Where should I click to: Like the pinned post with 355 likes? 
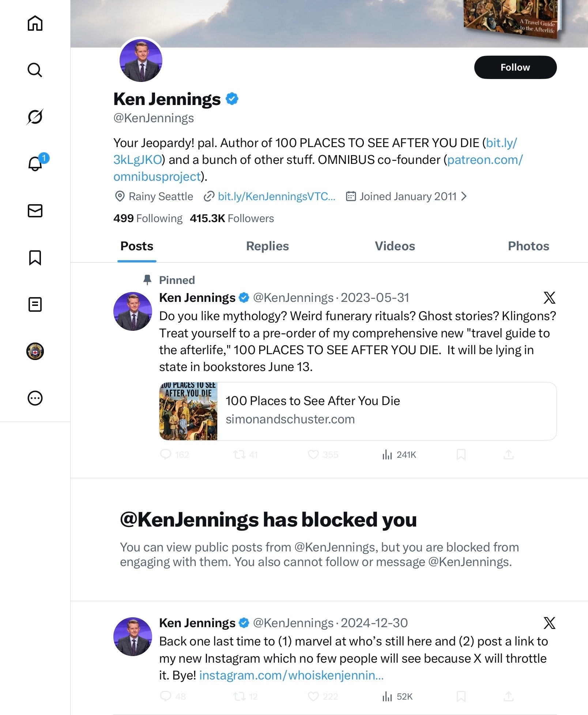pyautogui.click(x=313, y=455)
